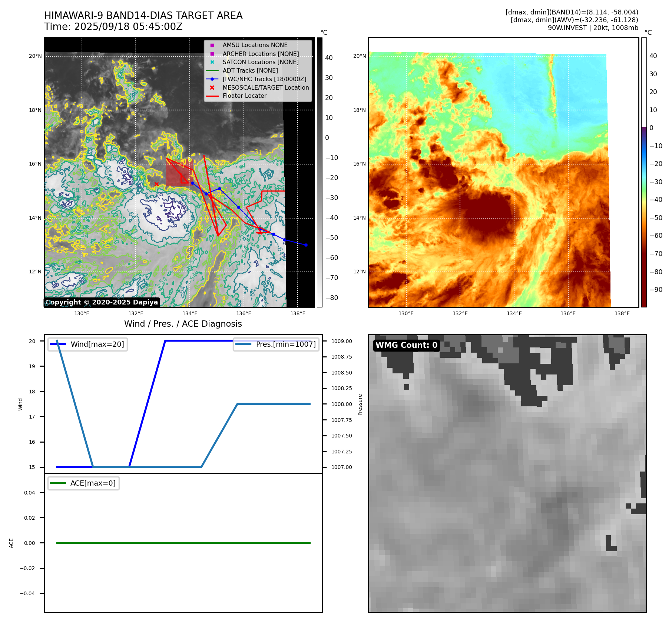672x626 pixels.
Task: Click the JTWC/NHC Tracks blue dot-line sample
Action: click(x=212, y=79)
